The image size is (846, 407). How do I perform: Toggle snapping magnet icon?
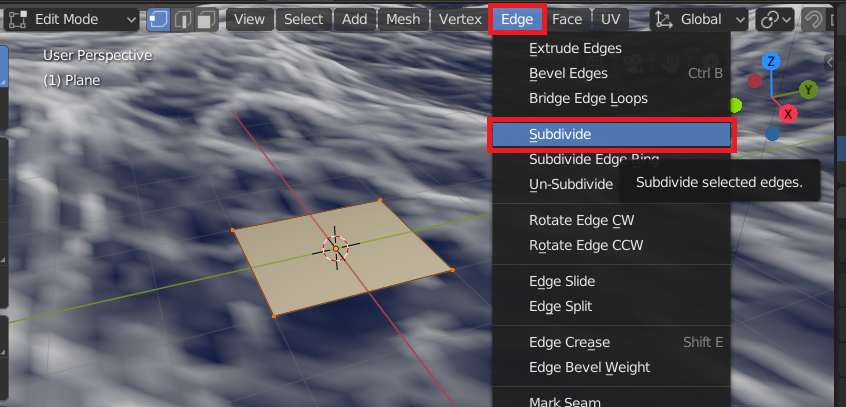811,20
